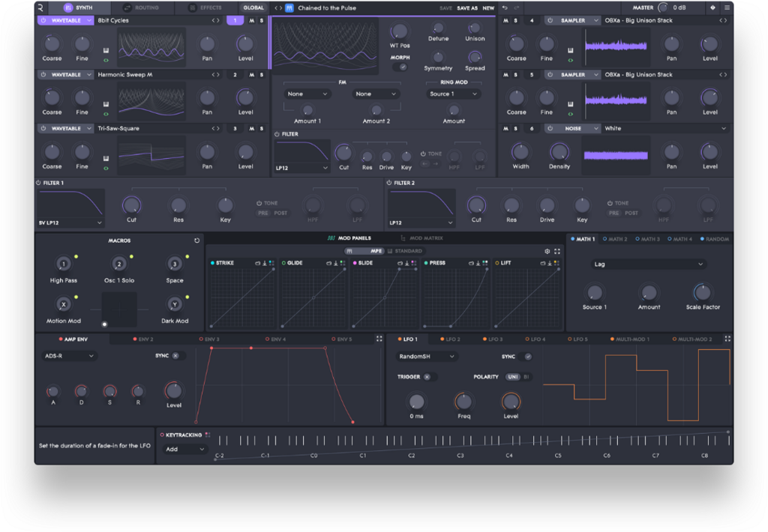Image resolution: width=768 pixels, height=532 pixels.
Task: Click the SLIDE panel link icon
Action: [x=400, y=263]
